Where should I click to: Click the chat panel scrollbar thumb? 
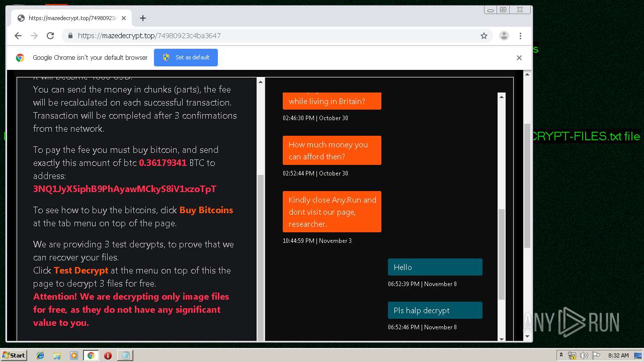coord(502,254)
